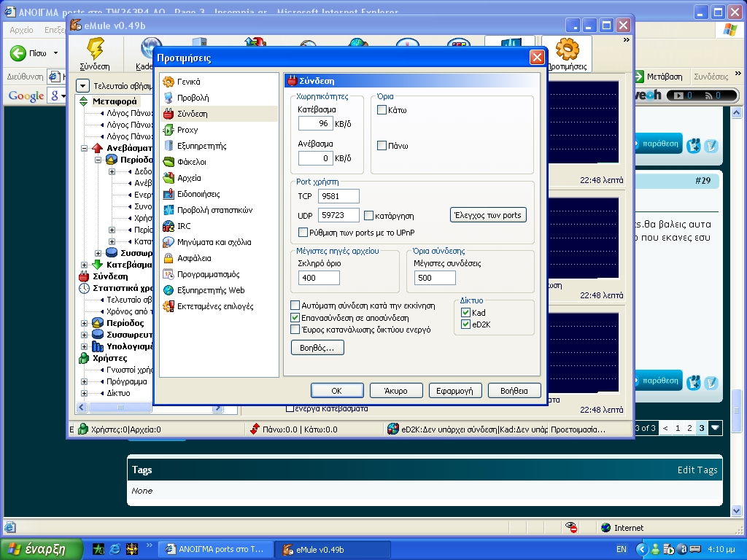
Task: Click Κατέβασμα capacity field showing 96
Action: click(315, 123)
